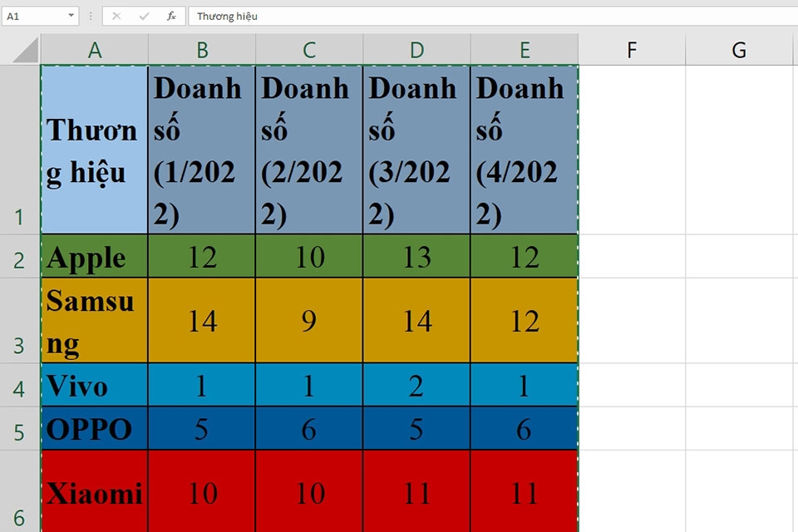The image size is (798, 532).
Task: Click the Thương hiệu header cell
Action: [95, 150]
